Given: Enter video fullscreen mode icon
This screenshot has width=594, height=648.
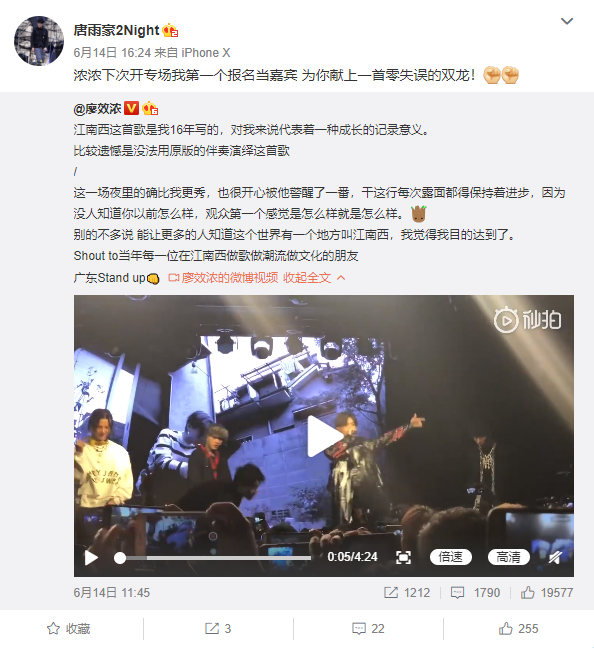Looking at the screenshot, I should pyautogui.click(x=403, y=557).
